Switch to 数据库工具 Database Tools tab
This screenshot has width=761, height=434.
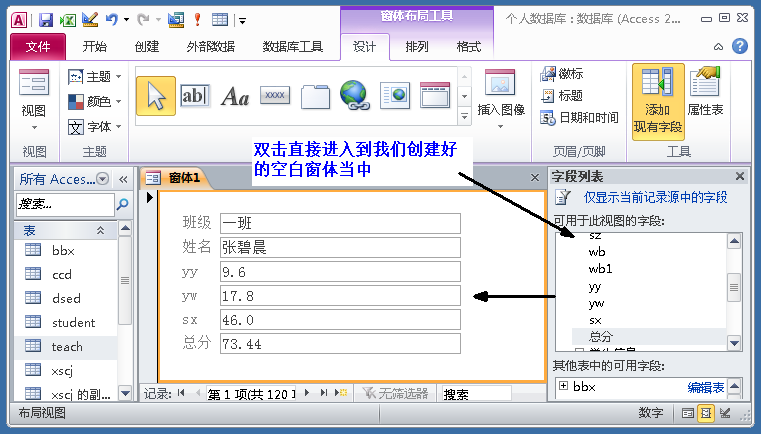pyautogui.click(x=292, y=47)
